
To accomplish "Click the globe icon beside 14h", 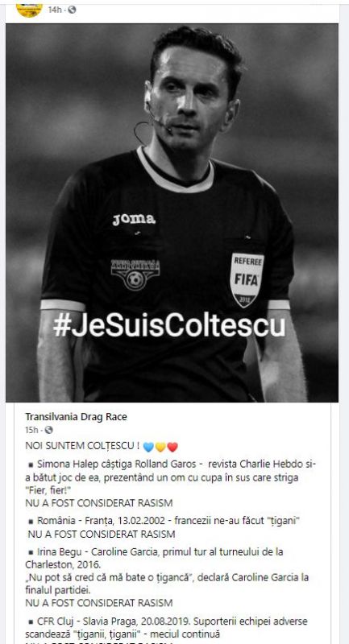I will click(72, 10).
